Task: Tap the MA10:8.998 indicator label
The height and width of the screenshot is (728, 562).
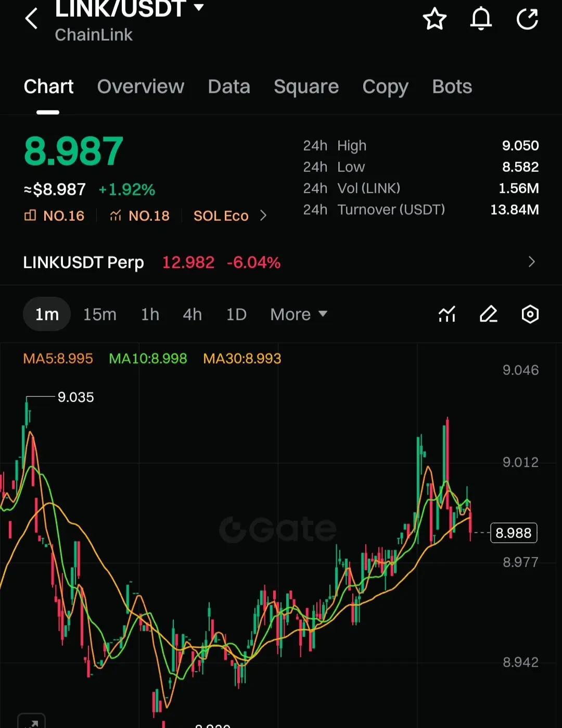Action: pyautogui.click(x=148, y=358)
